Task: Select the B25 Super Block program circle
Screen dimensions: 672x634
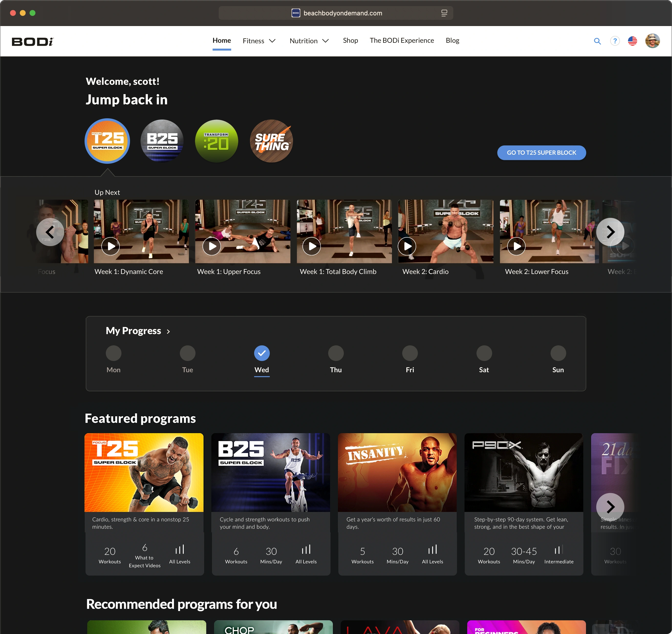Action: 162,141
